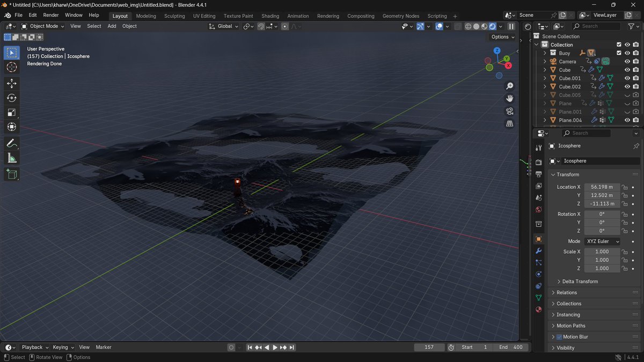Activate the Move tool

pyautogui.click(x=12, y=84)
